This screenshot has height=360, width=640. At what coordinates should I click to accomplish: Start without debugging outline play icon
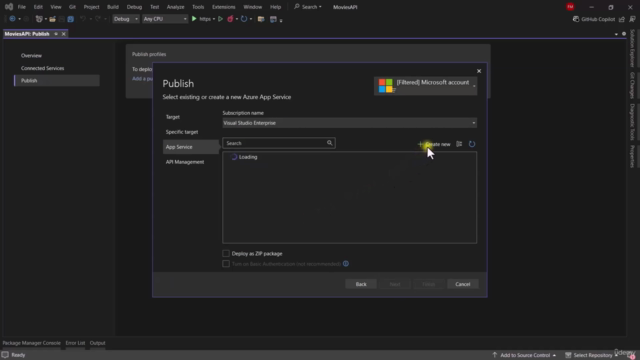click(x=220, y=19)
